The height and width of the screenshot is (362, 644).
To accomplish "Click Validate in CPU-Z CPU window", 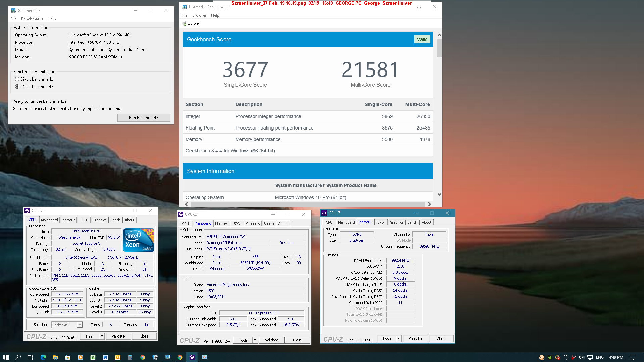I will tap(118, 336).
